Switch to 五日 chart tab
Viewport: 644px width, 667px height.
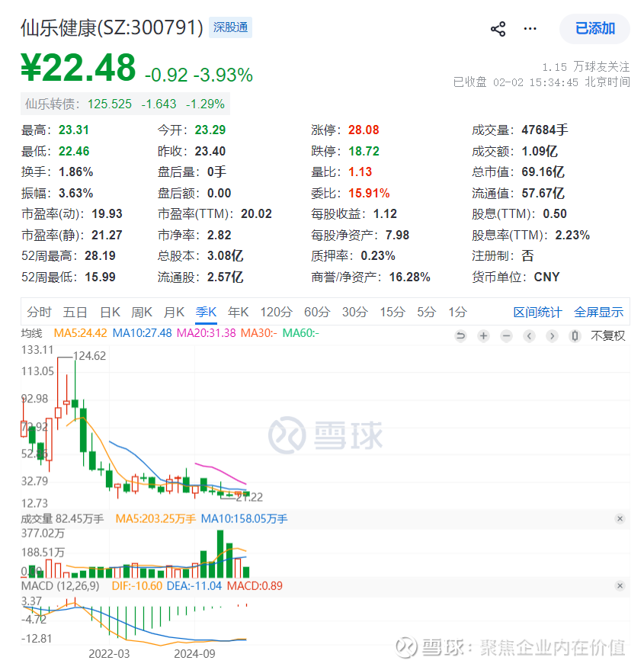75,312
